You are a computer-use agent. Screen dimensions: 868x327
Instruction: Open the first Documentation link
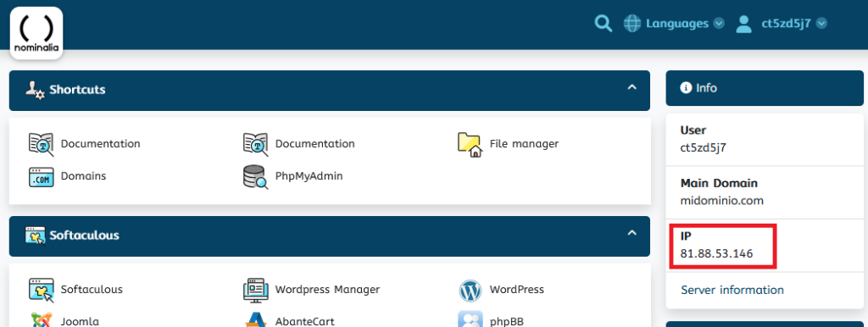pyautogui.click(x=100, y=144)
